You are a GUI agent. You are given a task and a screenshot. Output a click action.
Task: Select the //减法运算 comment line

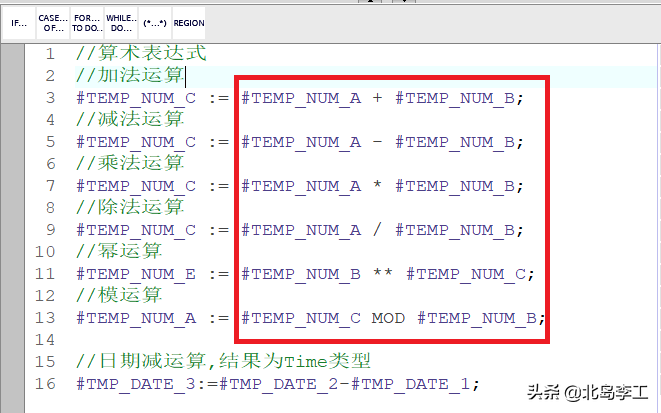pos(130,119)
